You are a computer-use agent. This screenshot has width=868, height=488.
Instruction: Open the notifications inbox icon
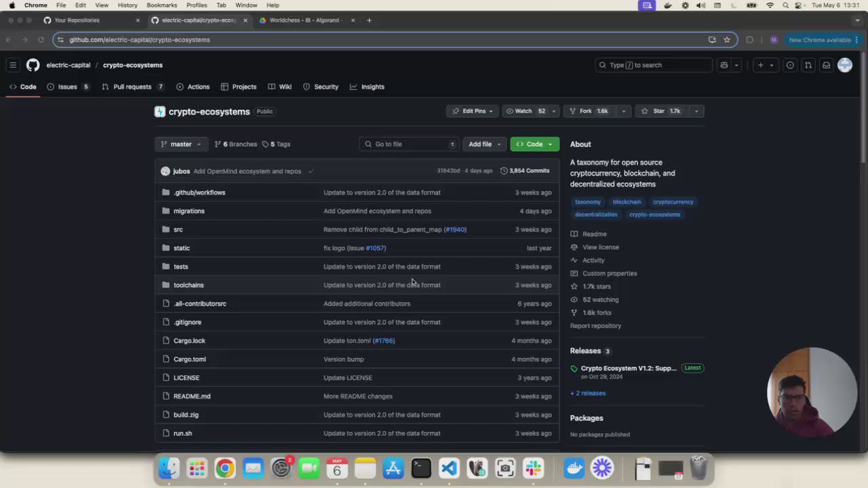[x=826, y=65]
